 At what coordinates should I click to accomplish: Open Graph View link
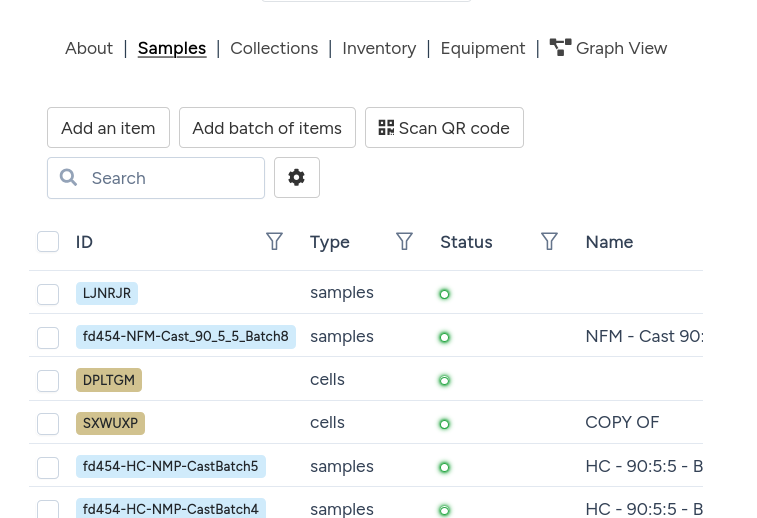[x=608, y=48]
